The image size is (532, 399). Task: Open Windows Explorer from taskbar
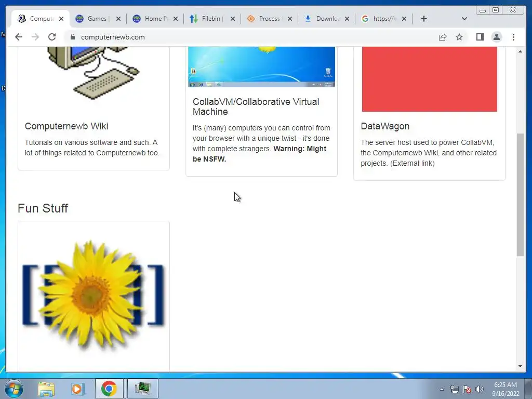click(46, 389)
